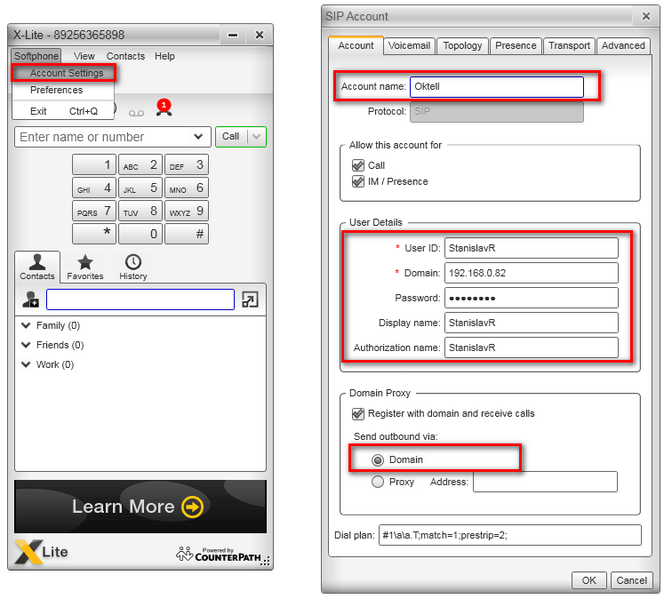Click the Authorization name field

pyautogui.click(x=531, y=348)
